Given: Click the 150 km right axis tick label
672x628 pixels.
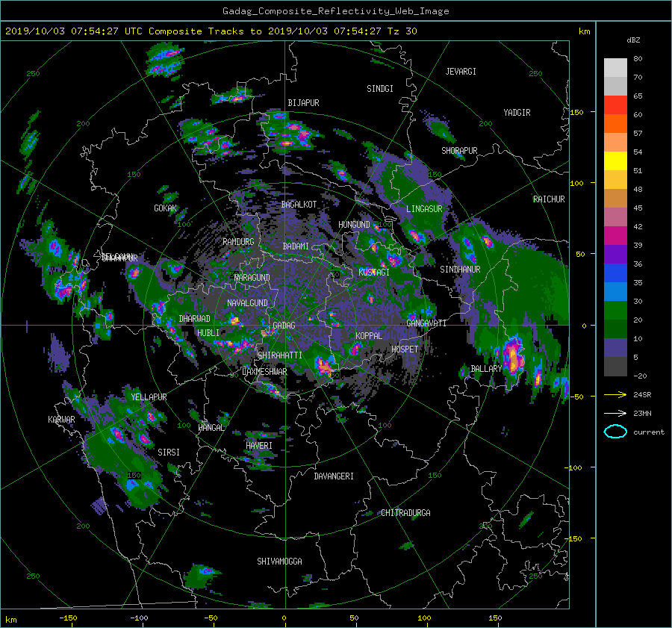Looking at the screenshot, I should tap(577, 112).
